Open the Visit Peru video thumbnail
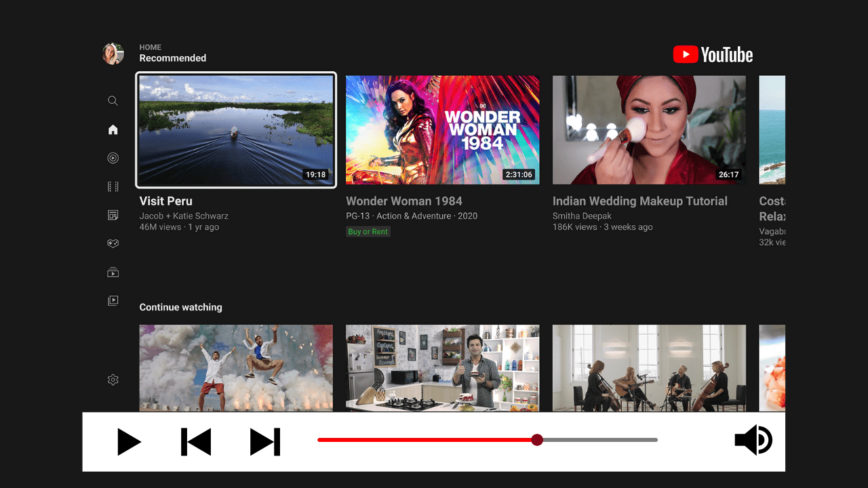 click(x=236, y=129)
